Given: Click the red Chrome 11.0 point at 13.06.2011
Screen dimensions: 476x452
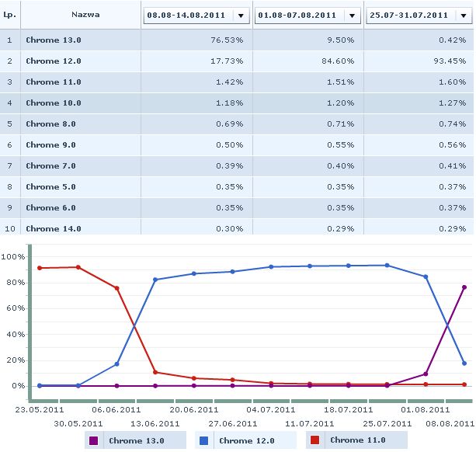Looking at the screenshot, I should pyautogui.click(x=155, y=372).
